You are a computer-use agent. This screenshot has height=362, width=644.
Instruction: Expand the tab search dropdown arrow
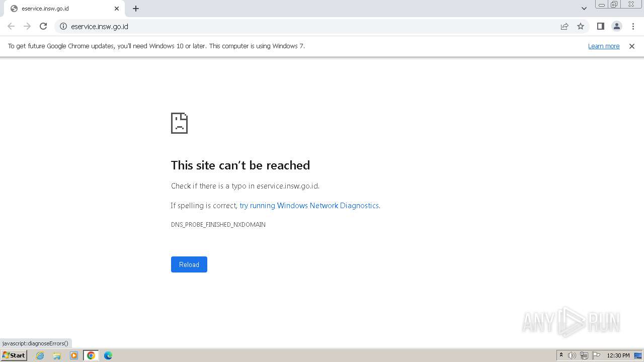584,9
